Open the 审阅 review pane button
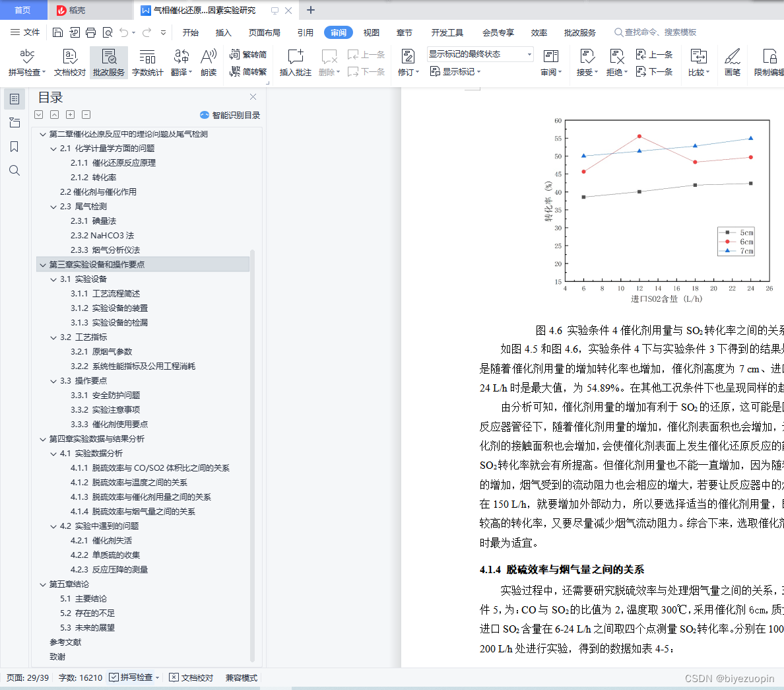The height and width of the screenshot is (690, 784). 550,63
